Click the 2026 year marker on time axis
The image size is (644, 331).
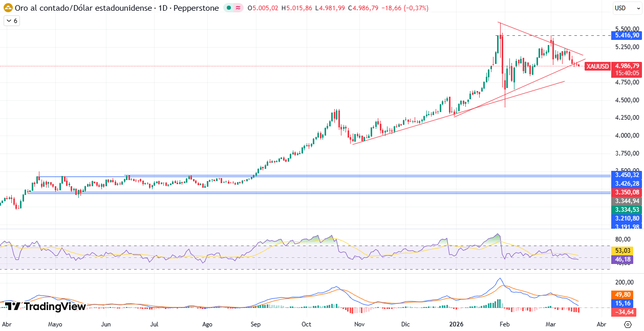tap(456, 324)
